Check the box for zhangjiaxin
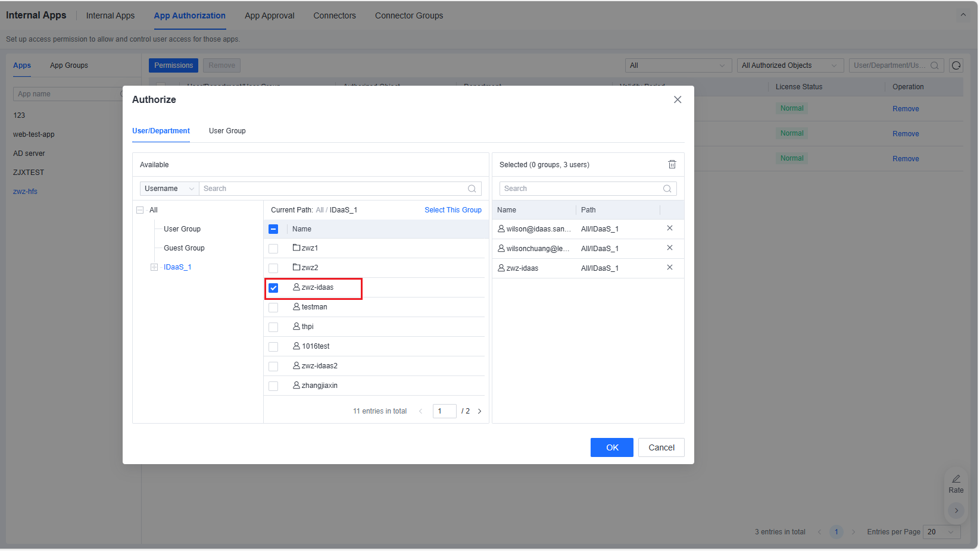The width and height of the screenshot is (980, 551). tap(273, 386)
